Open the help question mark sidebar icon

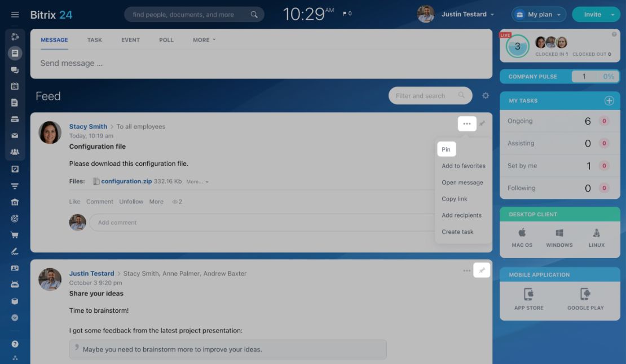15,344
